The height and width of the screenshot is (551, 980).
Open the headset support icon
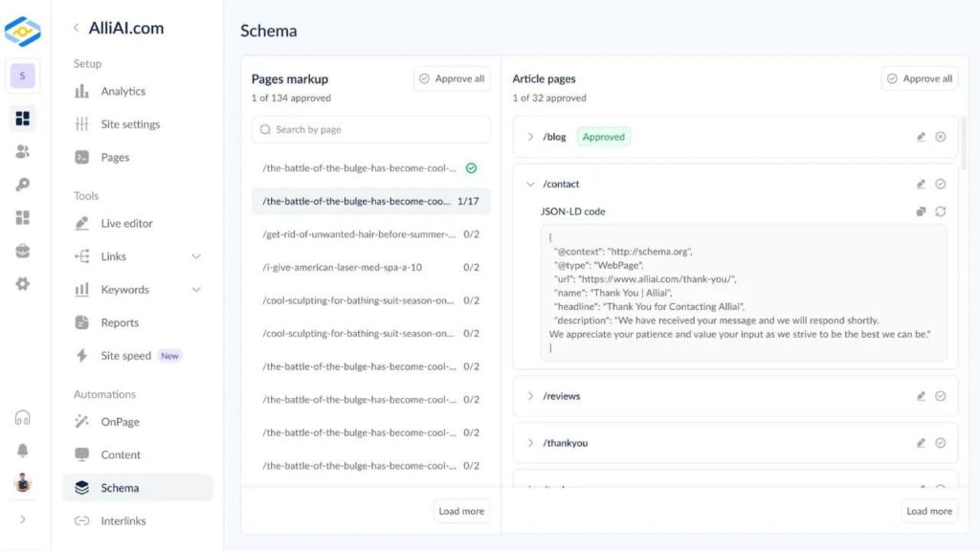22,418
